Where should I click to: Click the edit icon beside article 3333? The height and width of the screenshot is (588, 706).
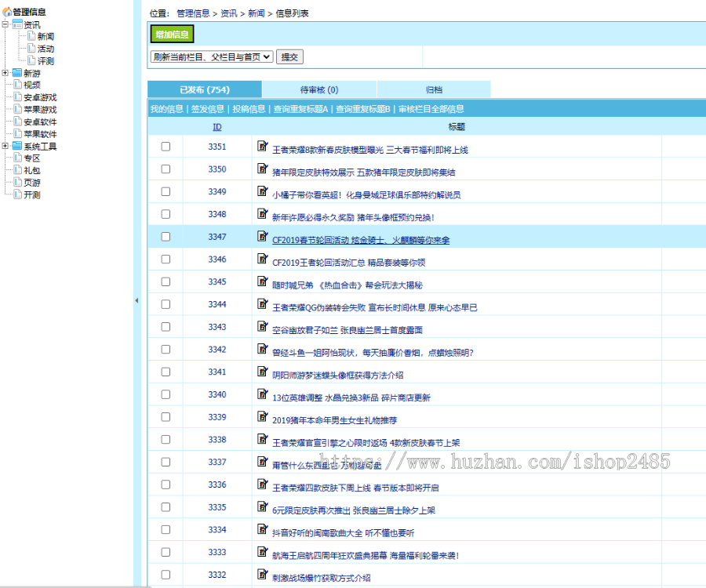coord(263,552)
